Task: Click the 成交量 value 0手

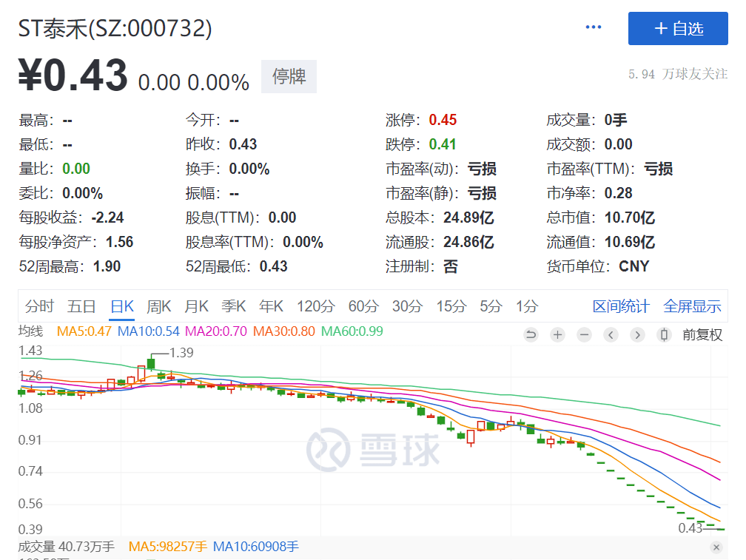Action: point(616,120)
